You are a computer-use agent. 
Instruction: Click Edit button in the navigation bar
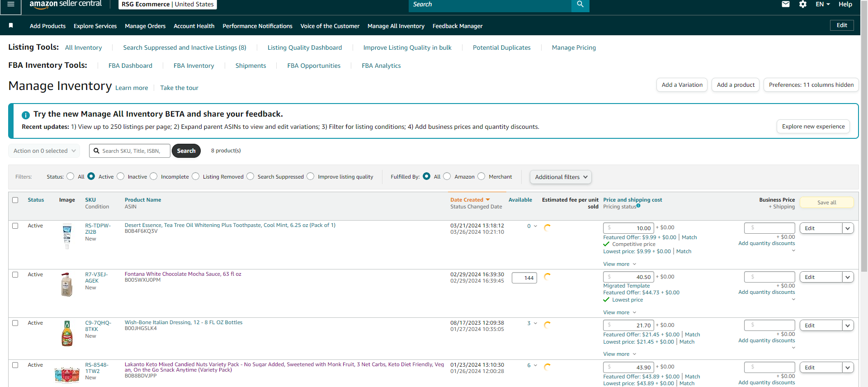(842, 25)
